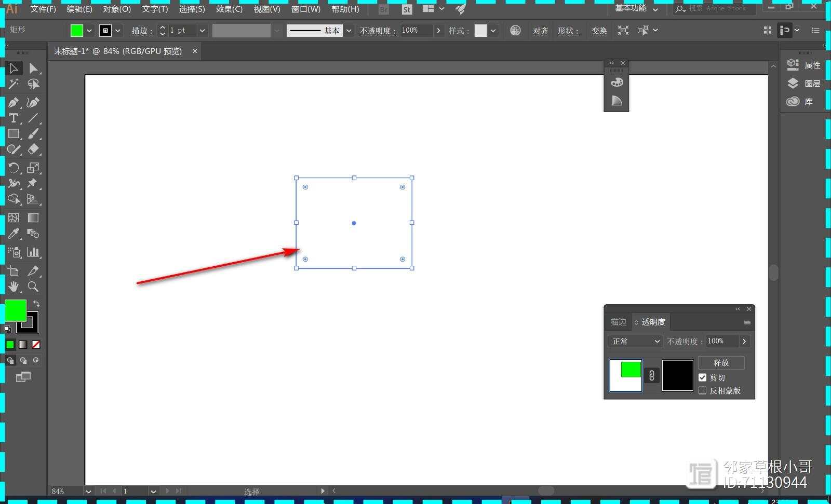Select the Artboard tool
The height and width of the screenshot is (504, 831).
click(14, 270)
